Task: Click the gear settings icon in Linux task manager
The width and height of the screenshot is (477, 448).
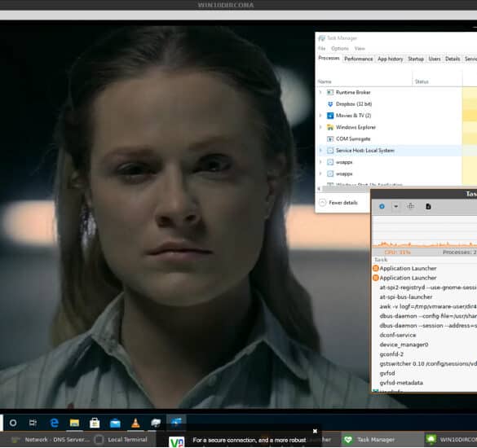Action: click(382, 206)
